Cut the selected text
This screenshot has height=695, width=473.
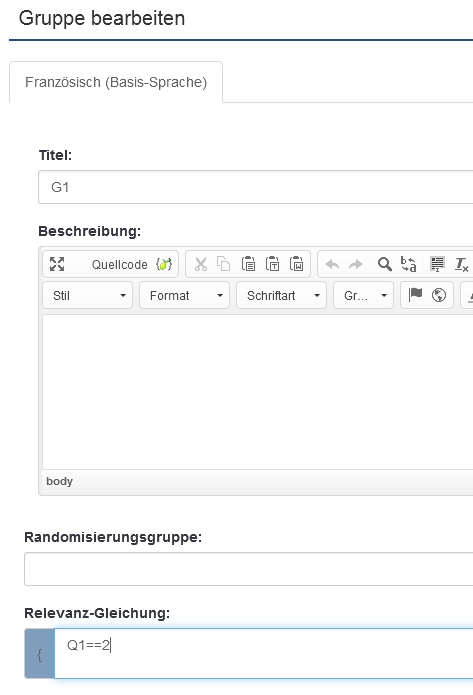pyautogui.click(x=201, y=264)
